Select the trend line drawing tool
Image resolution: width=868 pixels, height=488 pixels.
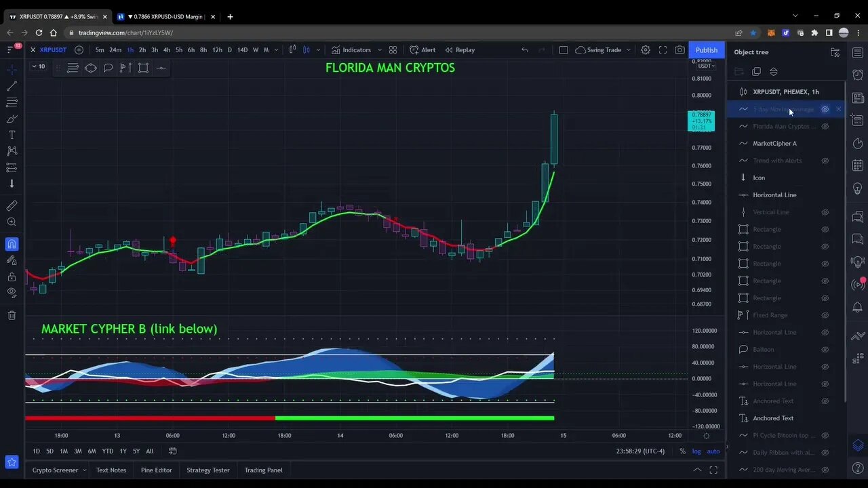(x=12, y=86)
